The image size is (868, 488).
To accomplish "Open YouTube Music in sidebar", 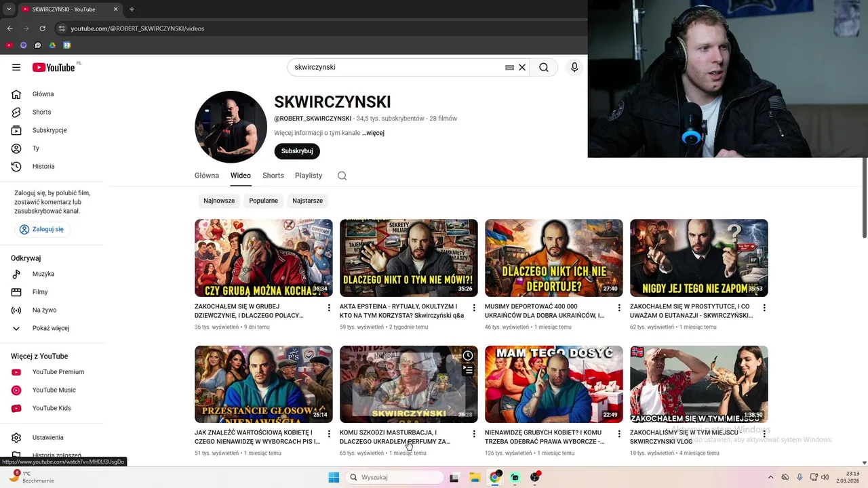I will (54, 390).
